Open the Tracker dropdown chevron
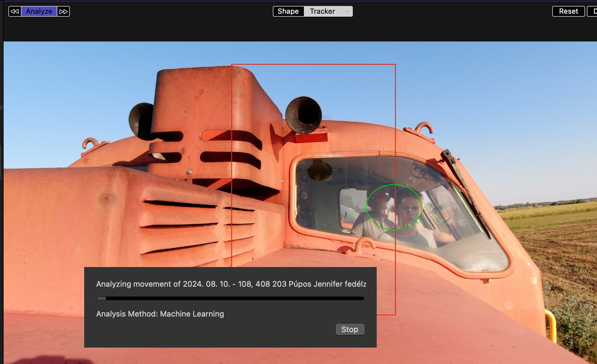Screen dimensions: 597x364 [347, 11]
